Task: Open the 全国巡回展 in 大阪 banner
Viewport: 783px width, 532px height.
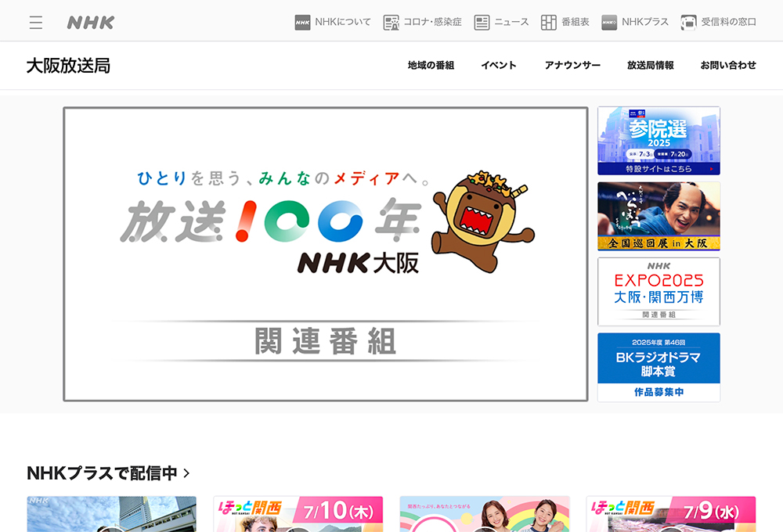Action: tap(659, 216)
